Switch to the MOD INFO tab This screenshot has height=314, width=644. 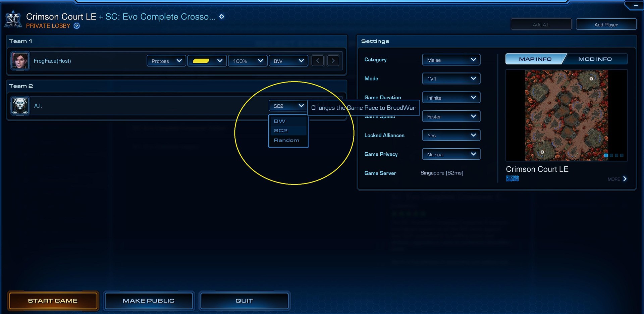tap(595, 59)
